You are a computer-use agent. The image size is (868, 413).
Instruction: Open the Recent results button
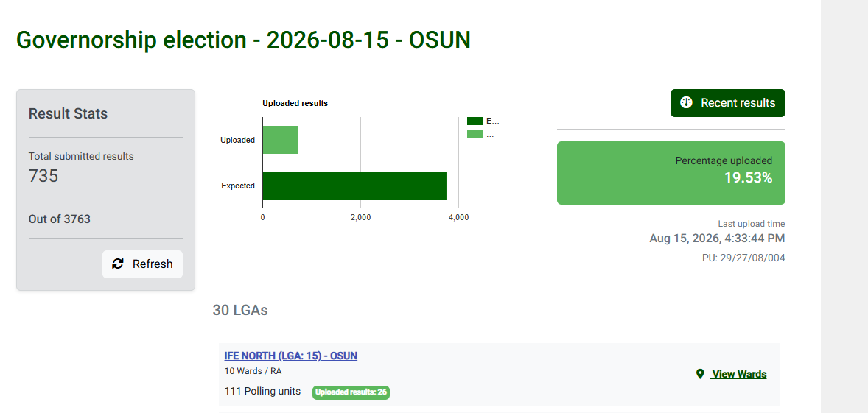click(x=727, y=103)
